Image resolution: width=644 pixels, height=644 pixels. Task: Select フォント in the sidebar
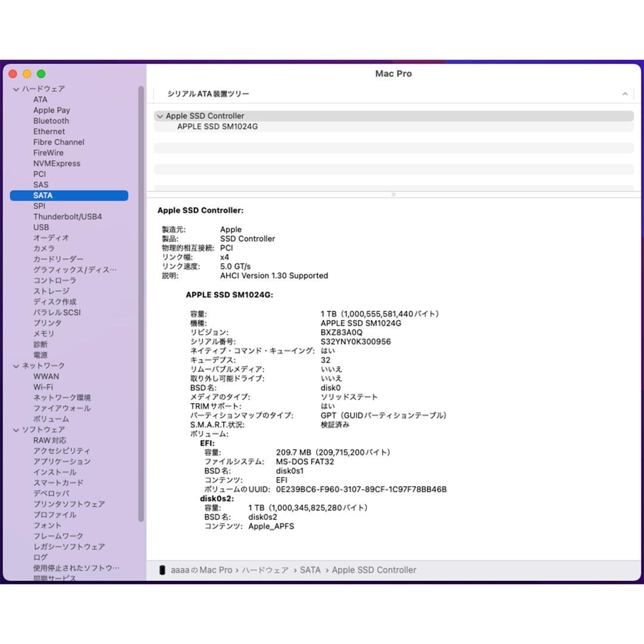pos(47,525)
